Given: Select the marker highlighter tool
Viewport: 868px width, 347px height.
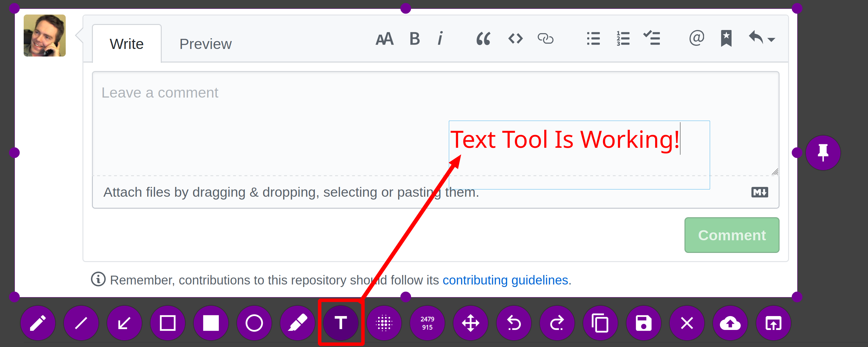Looking at the screenshot, I should pyautogui.click(x=298, y=323).
